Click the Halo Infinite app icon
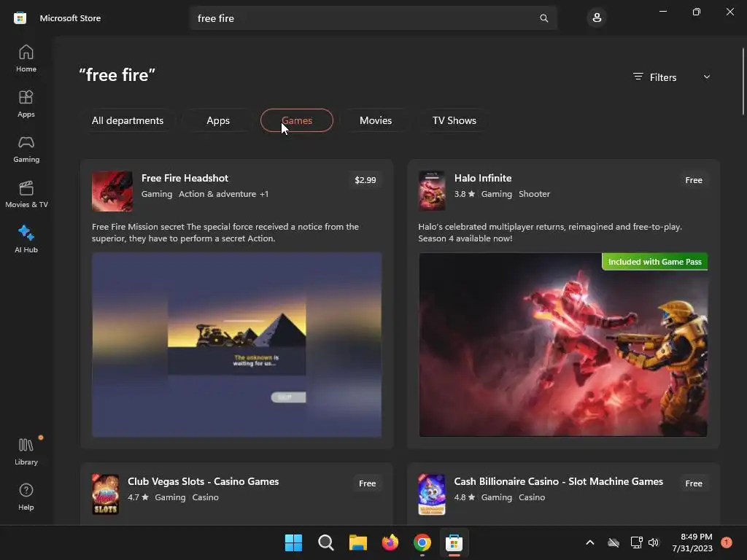Screen dimensions: 747x560 432,191
